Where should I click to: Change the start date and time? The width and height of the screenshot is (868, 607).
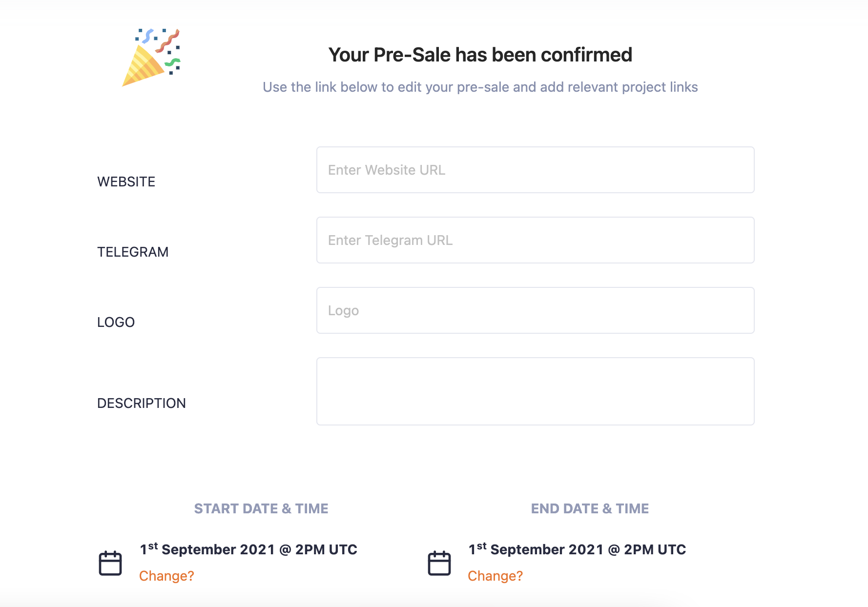(166, 576)
